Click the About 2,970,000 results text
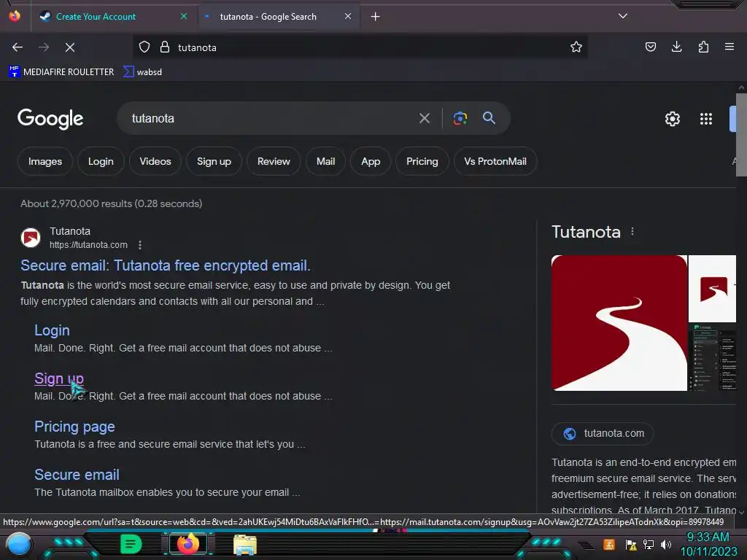Image resolution: width=747 pixels, height=560 pixels. click(112, 203)
